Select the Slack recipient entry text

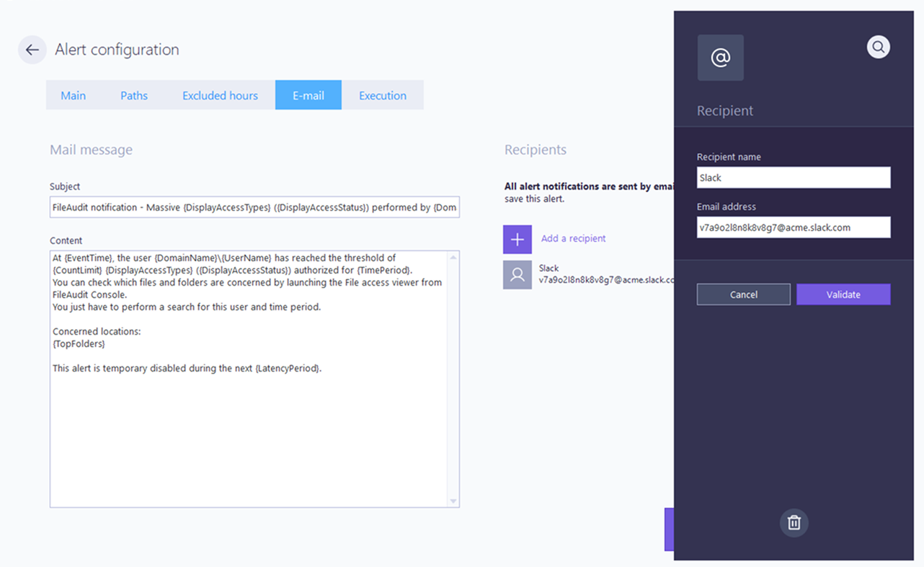pos(606,274)
